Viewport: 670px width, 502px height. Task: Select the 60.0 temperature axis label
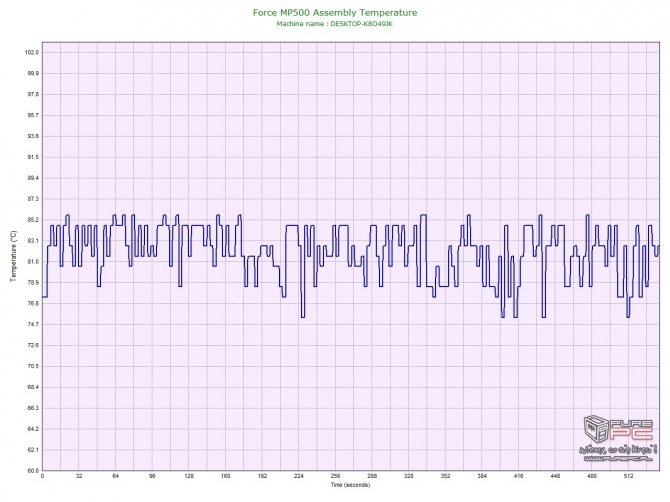pos(33,471)
